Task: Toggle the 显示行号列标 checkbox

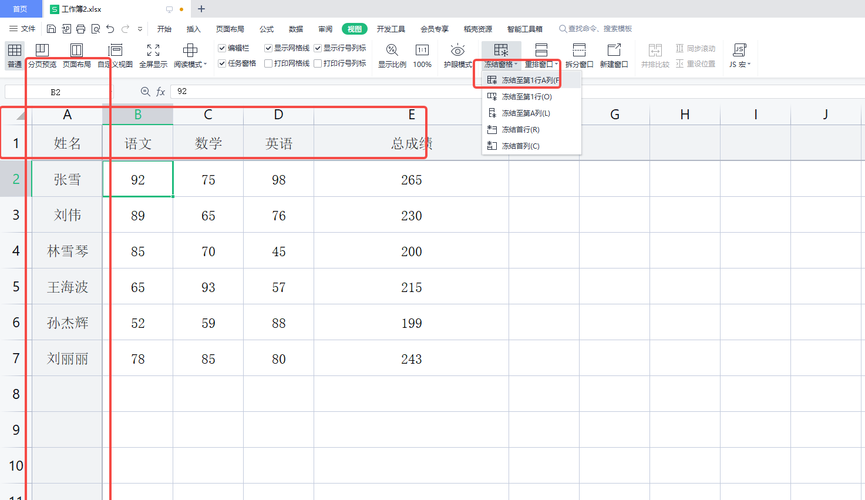Action: point(318,48)
